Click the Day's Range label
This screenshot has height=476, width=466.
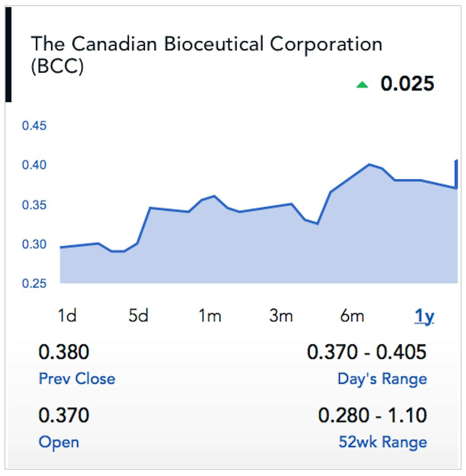click(382, 379)
